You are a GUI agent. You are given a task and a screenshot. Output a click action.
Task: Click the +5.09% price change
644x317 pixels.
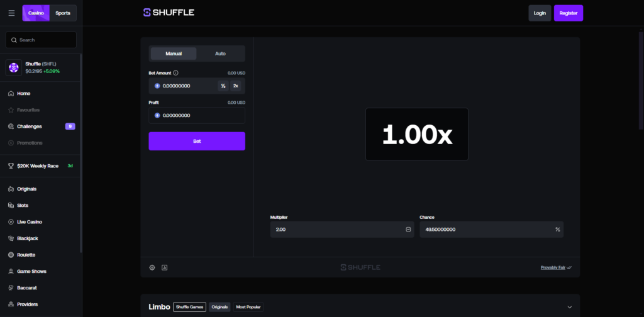click(52, 71)
